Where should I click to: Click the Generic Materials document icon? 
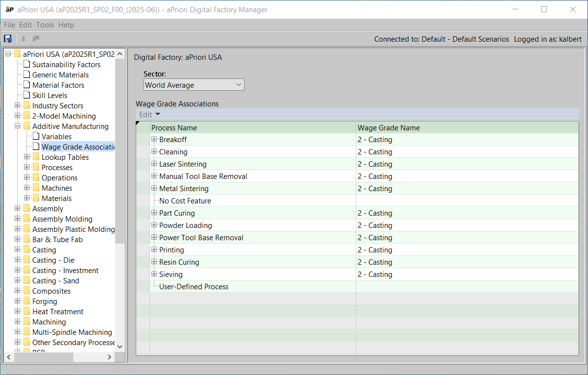pos(27,75)
